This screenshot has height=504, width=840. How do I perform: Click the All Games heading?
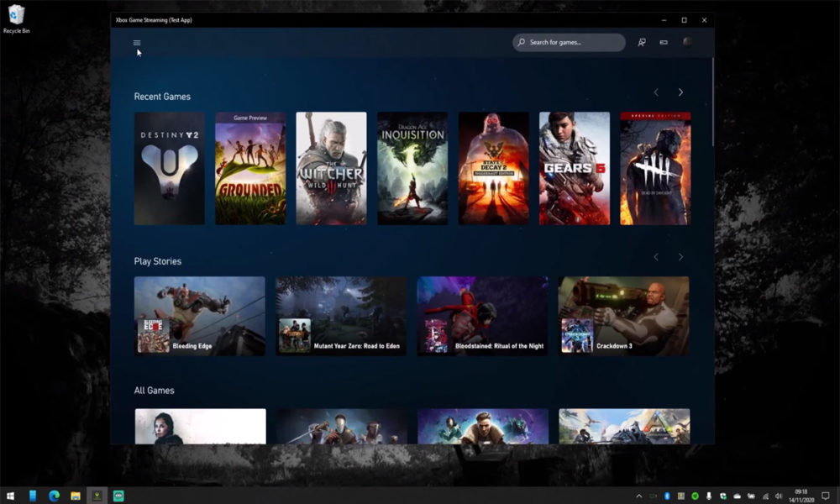click(x=154, y=391)
